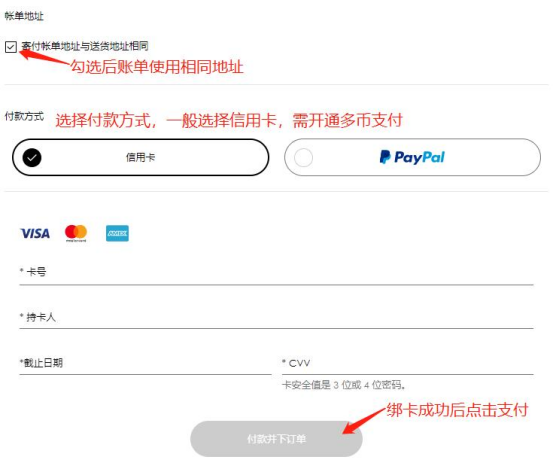Image resolution: width=554 pixels, height=470 pixels.
Task: Click the 卡号 card number field
Action: 276,272
